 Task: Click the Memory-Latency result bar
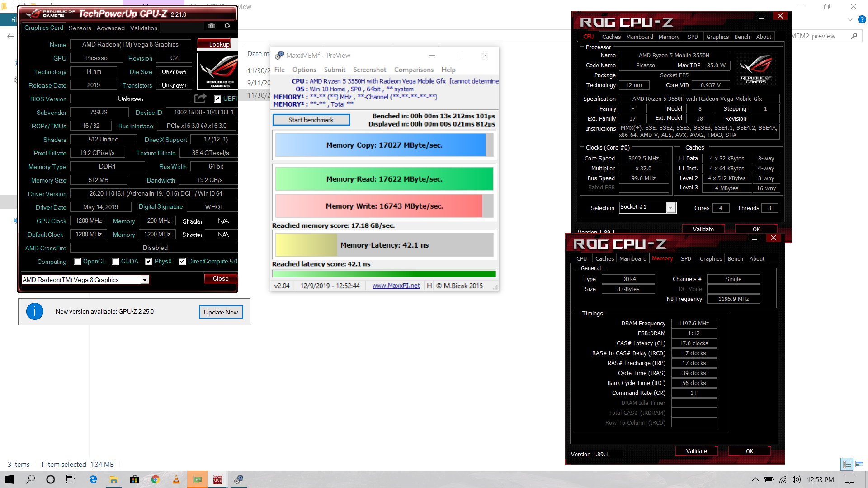[x=384, y=245]
